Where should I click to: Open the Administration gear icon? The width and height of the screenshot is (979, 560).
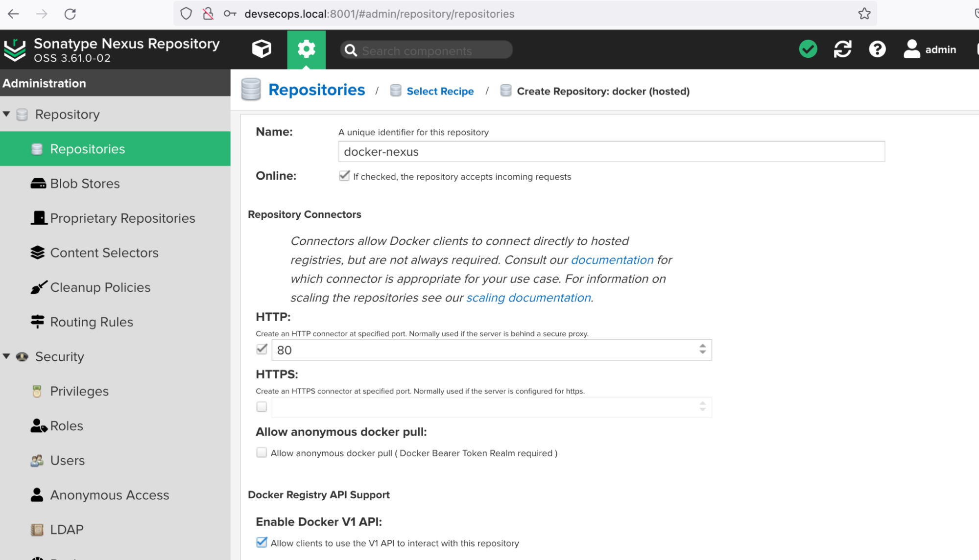[306, 49]
